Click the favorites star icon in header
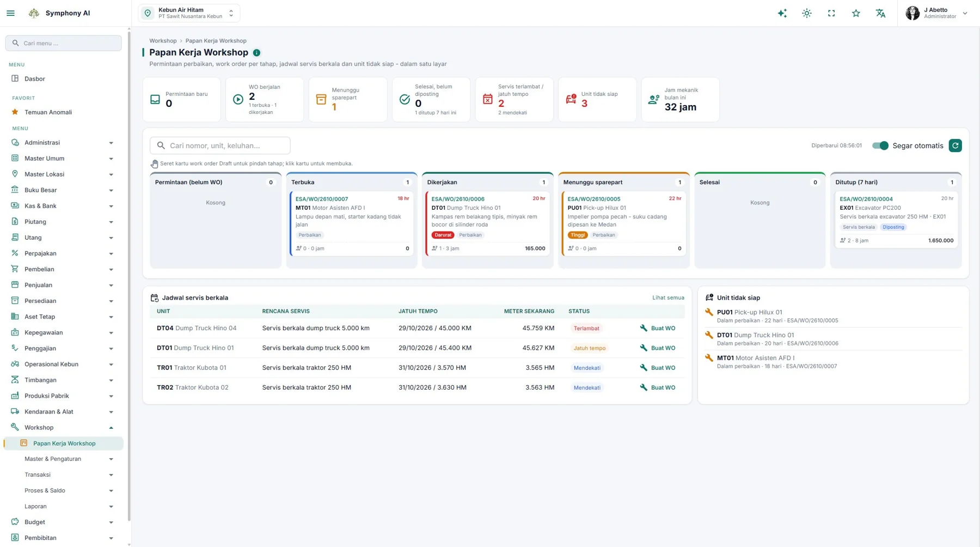Image resolution: width=980 pixels, height=547 pixels. [856, 13]
